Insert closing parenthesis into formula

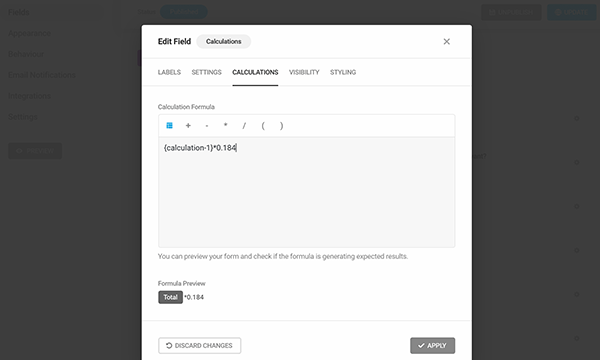pos(282,125)
